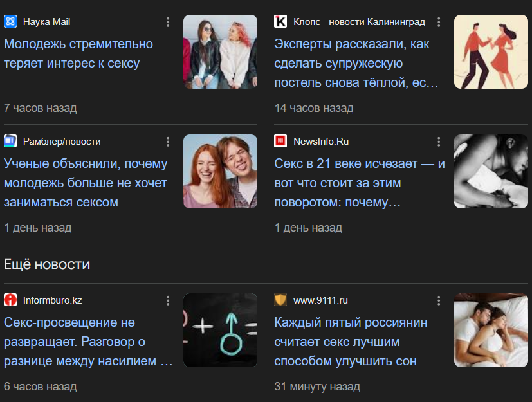Open 'Каждый пятый россиянин' article link
Viewport: 532px width, 402px height.
(351, 342)
